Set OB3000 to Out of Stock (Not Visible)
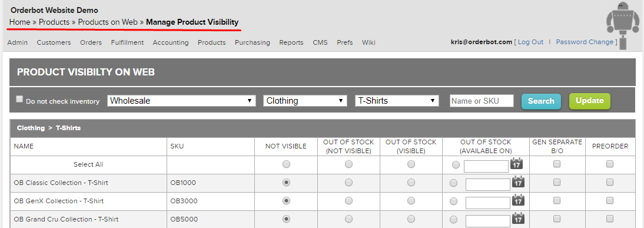The height and width of the screenshot is (228, 644). 348,200
